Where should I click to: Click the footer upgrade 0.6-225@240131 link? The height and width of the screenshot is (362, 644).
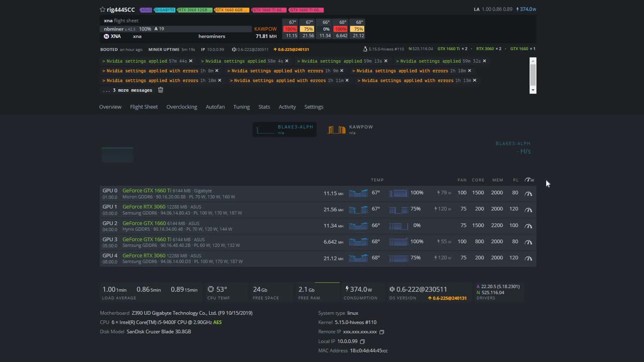click(x=447, y=298)
